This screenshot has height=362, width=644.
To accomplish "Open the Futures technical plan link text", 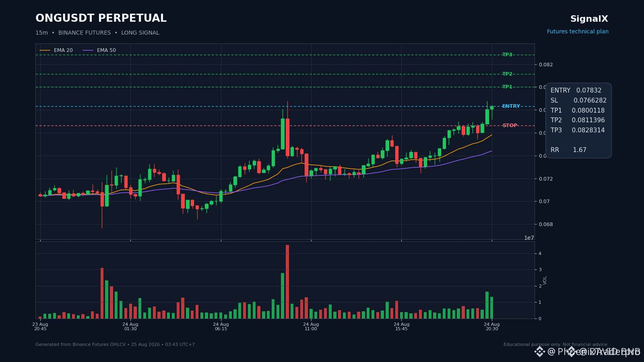I will 578,32.
